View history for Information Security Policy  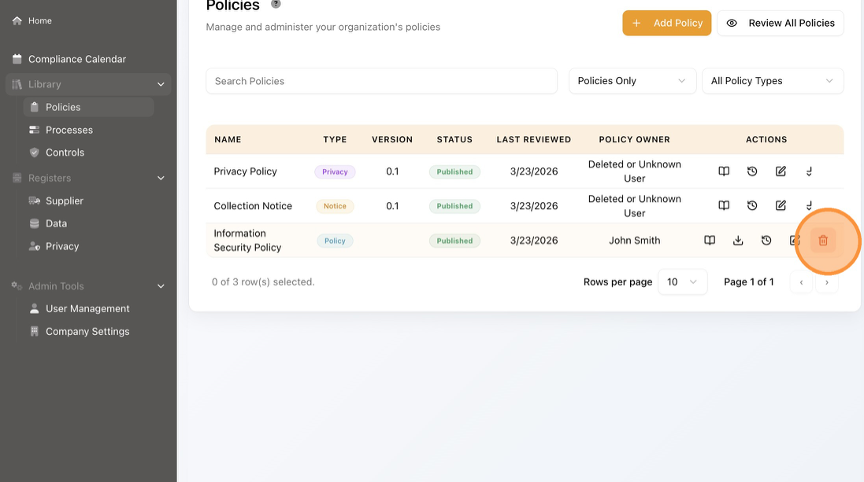pos(766,241)
